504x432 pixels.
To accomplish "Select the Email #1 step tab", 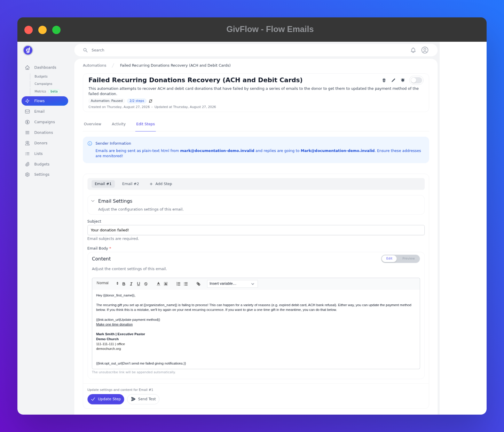I will 103,184.
